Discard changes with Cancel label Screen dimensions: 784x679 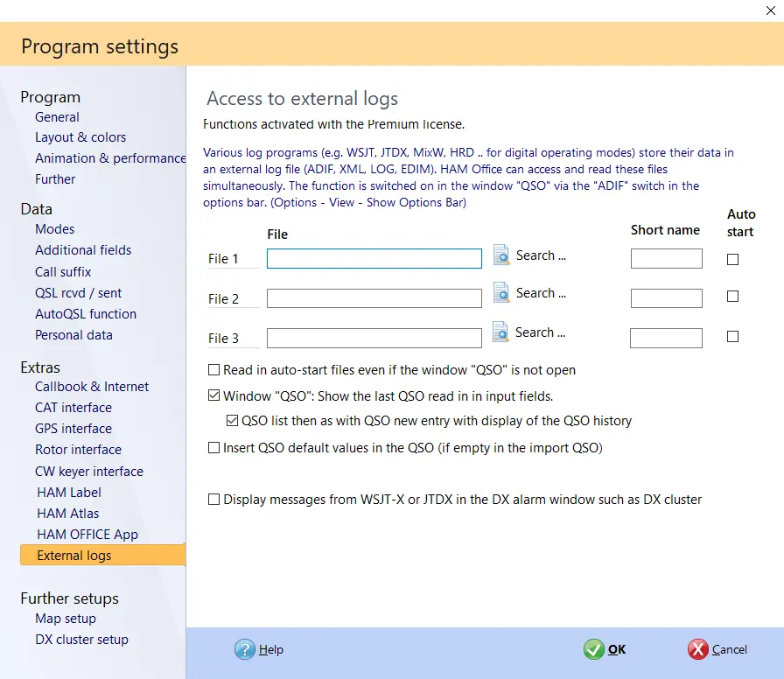tap(730, 649)
